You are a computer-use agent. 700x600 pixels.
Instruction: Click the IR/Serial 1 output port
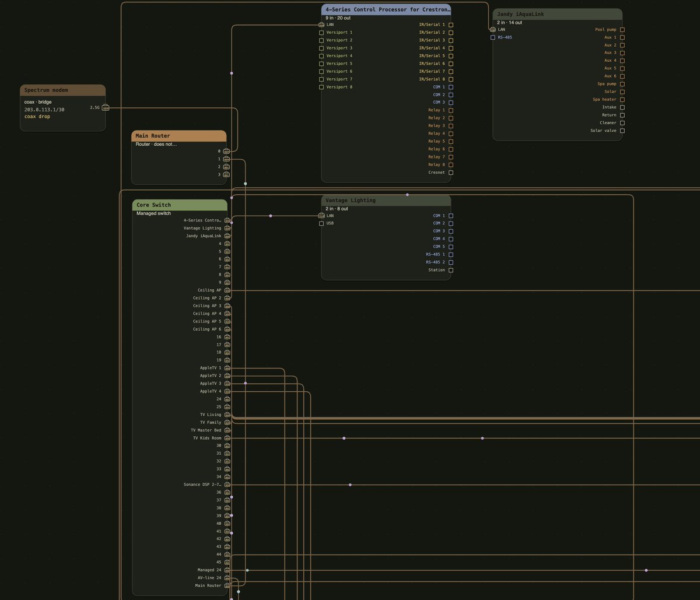pos(451,25)
